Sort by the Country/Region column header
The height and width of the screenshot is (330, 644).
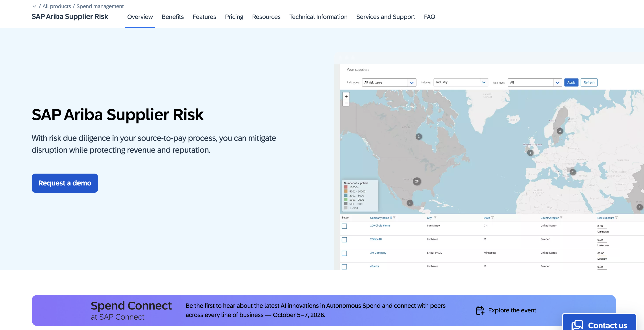550,218
